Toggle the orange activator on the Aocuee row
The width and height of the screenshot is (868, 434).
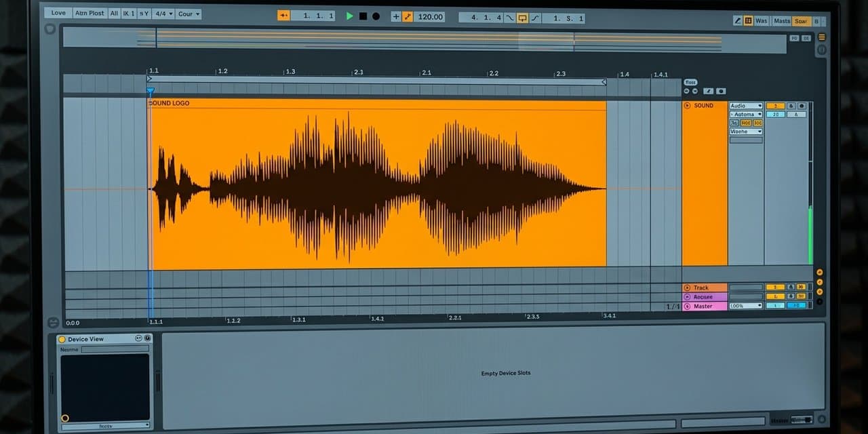point(775,296)
